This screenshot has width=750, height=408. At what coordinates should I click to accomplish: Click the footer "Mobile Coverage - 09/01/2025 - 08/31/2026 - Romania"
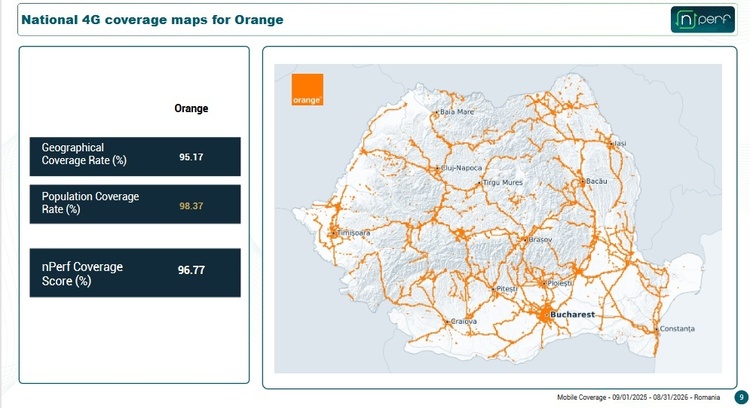coord(639,397)
